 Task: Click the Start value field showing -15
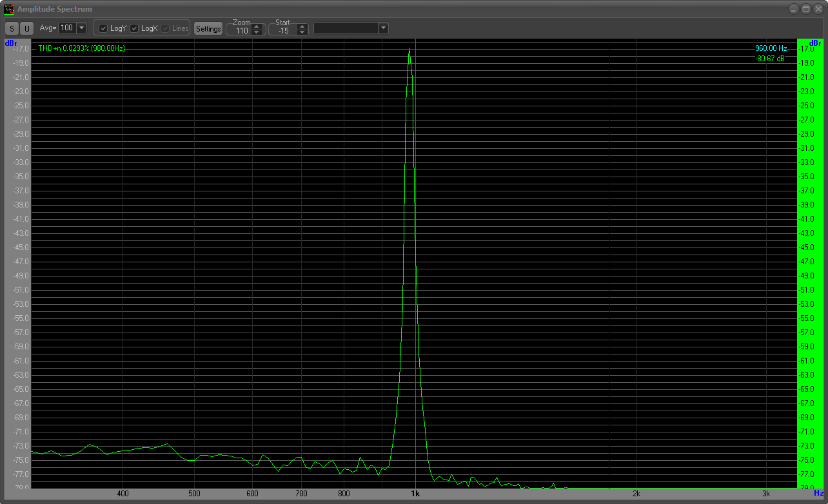tap(284, 31)
